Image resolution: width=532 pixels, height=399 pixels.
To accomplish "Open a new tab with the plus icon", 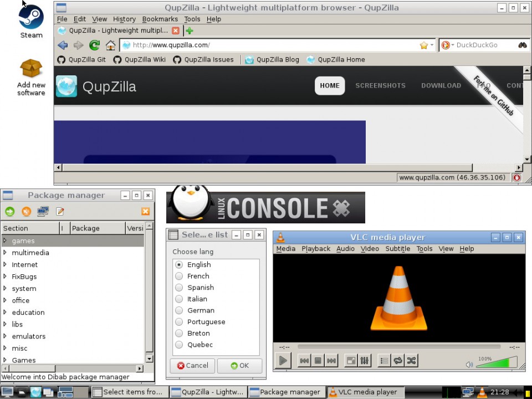I will click(x=190, y=31).
